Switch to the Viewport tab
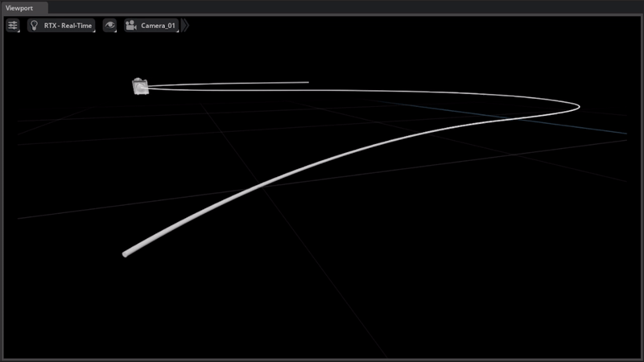 (23, 7)
